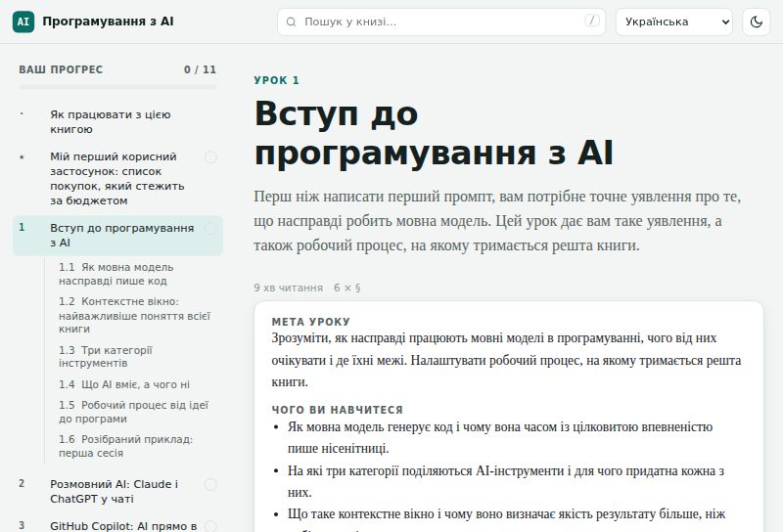This screenshot has width=783, height=532.
Task: Click the heading "Вступ до програмування з AI"
Action: [434, 134]
